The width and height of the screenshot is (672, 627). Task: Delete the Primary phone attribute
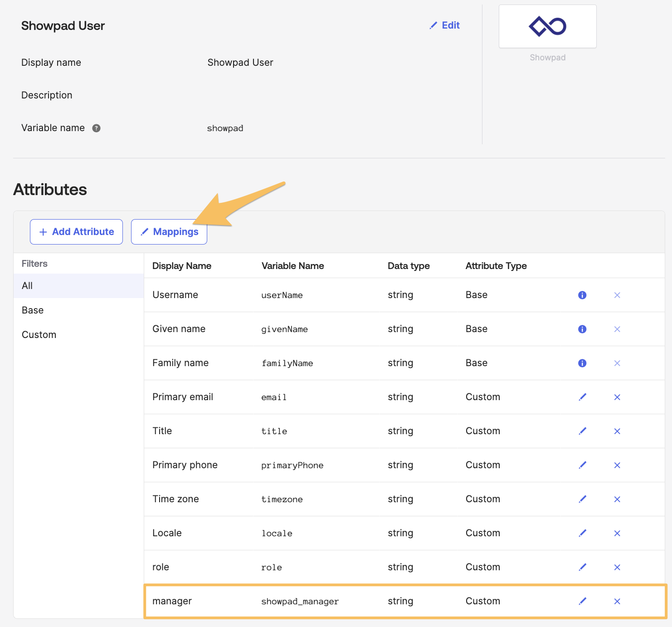[617, 465]
